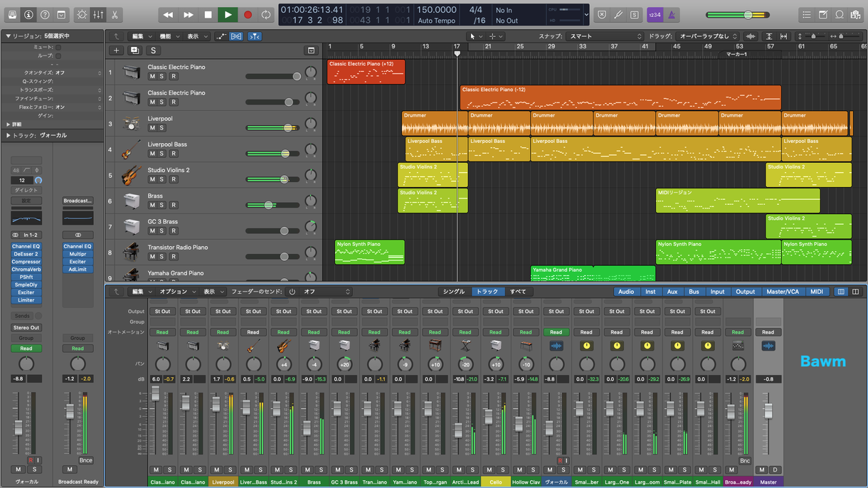868x488 pixels.
Task: Mute the Liverpool Bass track
Action: 152,154
